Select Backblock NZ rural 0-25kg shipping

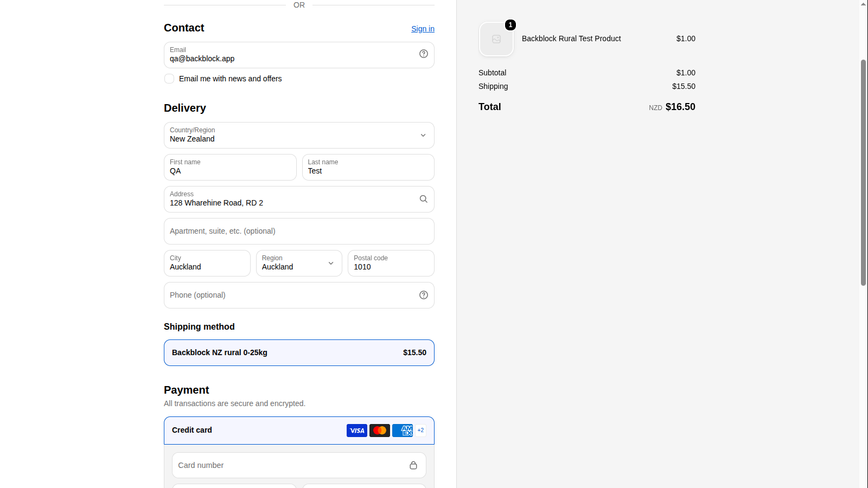click(x=299, y=352)
